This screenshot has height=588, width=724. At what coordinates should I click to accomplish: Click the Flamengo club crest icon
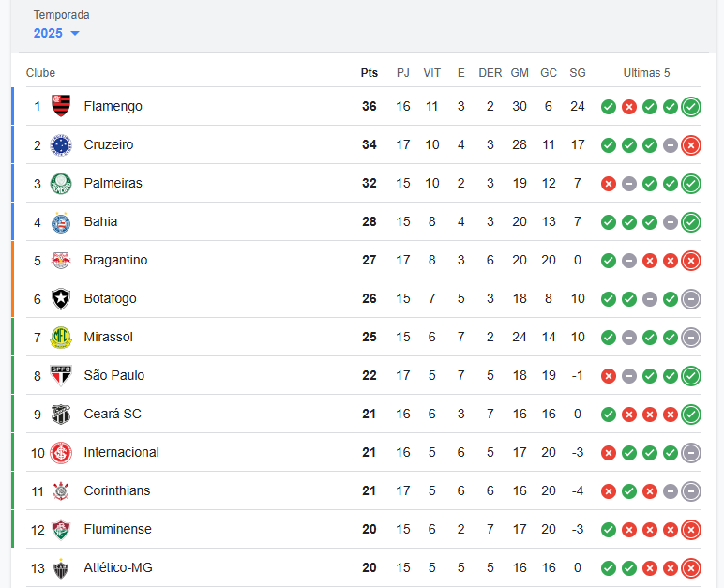(x=61, y=106)
